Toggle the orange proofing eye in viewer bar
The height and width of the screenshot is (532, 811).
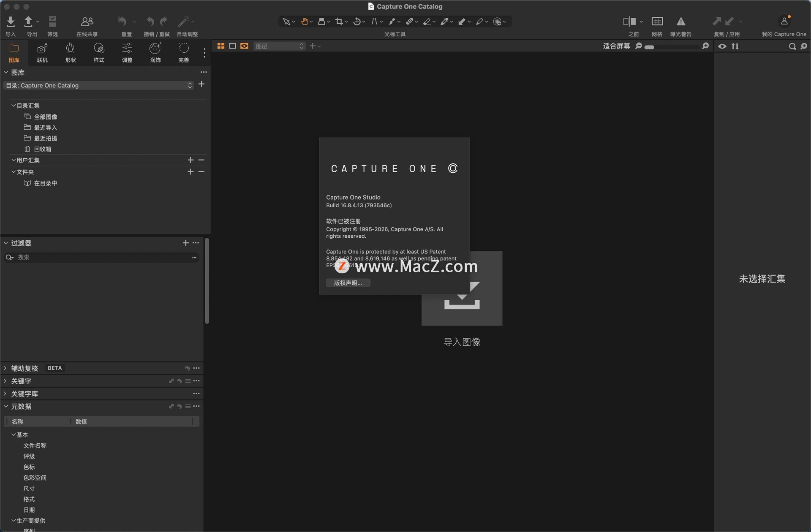pyautogui.click(x=244, y=46)
